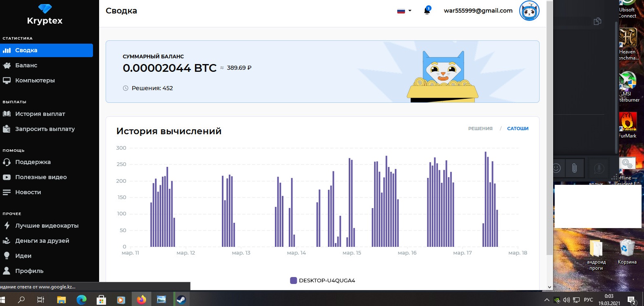
Task: Switch chart to САТОШИ view
Action: (518, 129)
